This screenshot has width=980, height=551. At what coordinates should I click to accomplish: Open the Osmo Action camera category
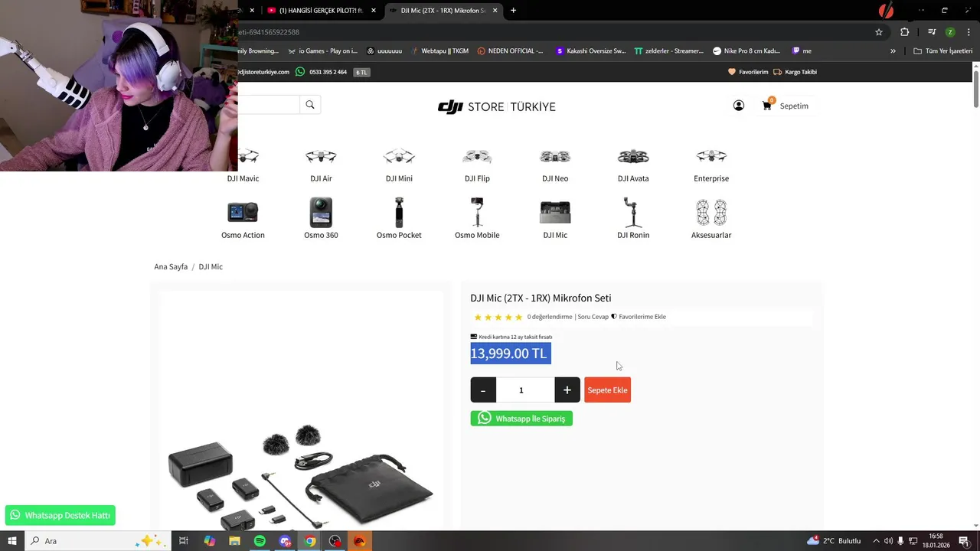[243, 219]
